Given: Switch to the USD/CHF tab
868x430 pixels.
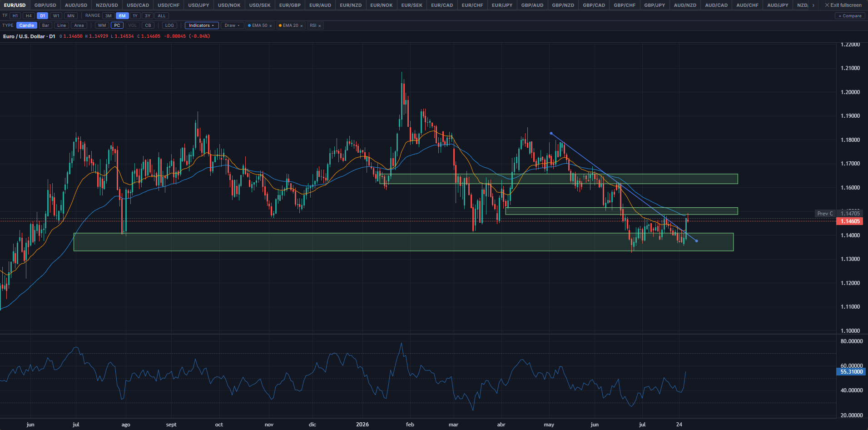Looking at the screenshot, I should [169, 5].
